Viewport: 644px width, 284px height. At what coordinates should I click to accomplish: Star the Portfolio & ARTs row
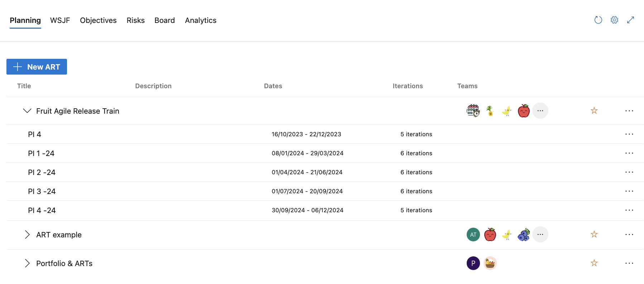tap(594, 263)
